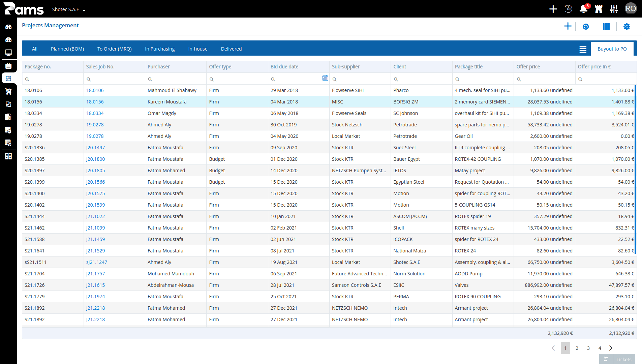Select the Matay project package title cell

[x=483, y=171]
